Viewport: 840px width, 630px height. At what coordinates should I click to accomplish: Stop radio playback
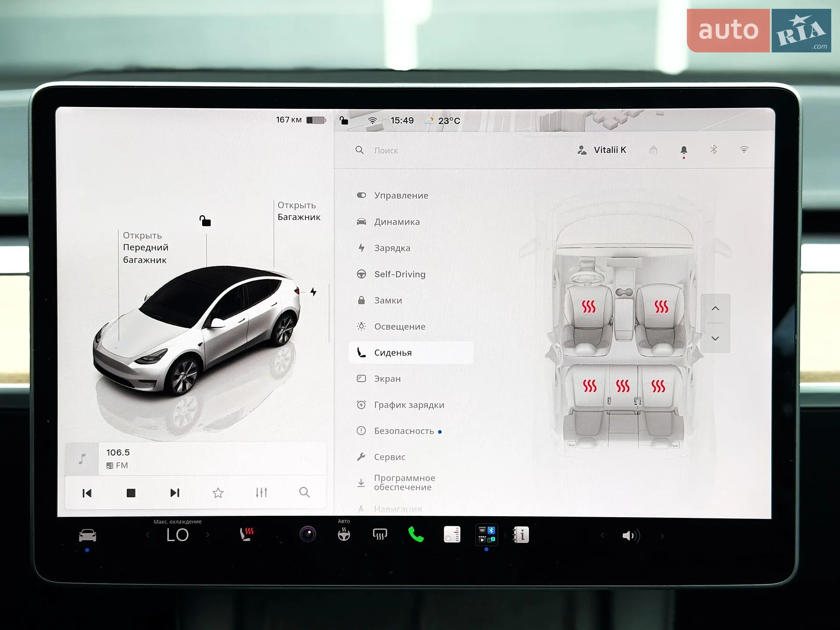131,493
